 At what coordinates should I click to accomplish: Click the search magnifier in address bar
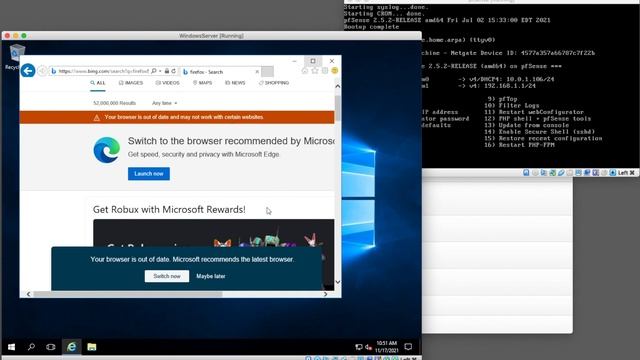click(x=153, y=71)
